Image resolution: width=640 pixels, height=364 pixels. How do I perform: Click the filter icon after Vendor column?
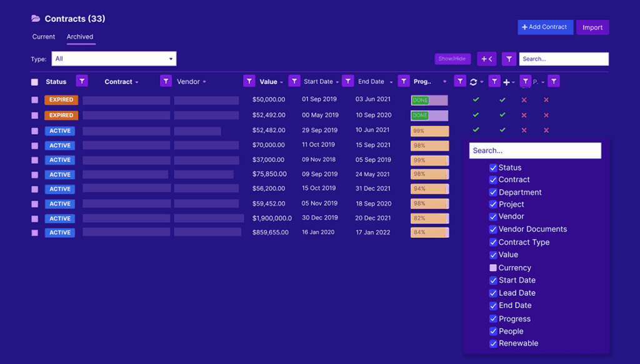click(x=249, y=81)
